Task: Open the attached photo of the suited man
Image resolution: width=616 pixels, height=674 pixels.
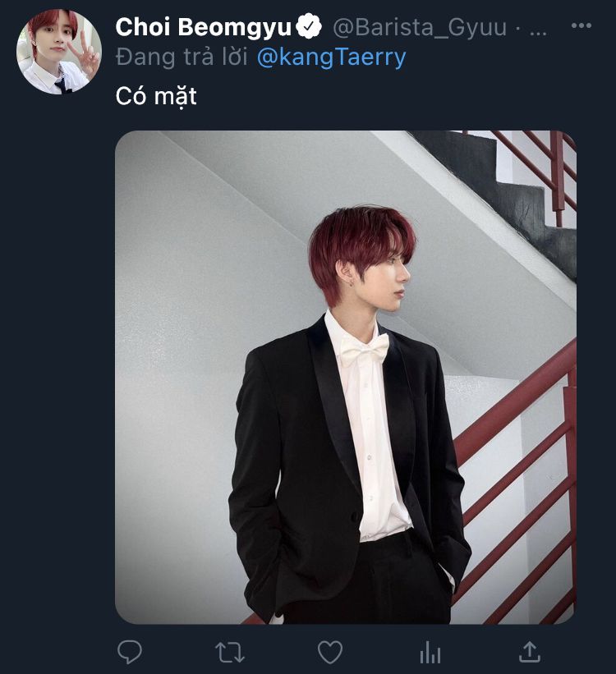Action: point(345,377)
